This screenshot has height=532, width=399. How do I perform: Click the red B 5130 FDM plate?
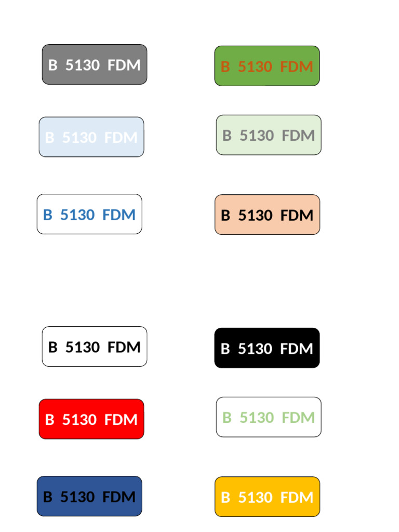pyautogui.click(x=91, y=419)
